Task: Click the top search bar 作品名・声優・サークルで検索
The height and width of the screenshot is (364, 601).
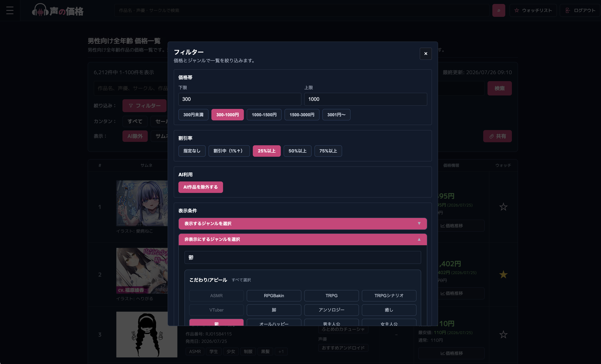Action: pos(302,10)
